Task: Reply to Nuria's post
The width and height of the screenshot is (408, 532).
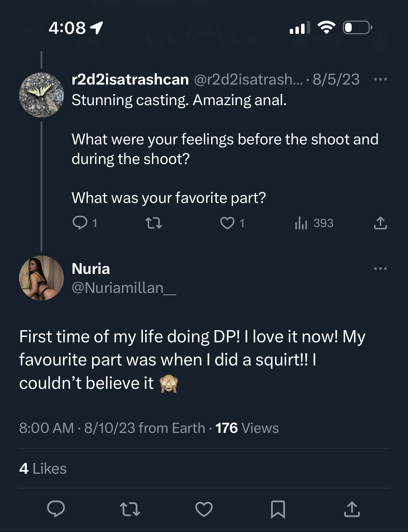Action: pyautogui.click(x=56, y=509)
